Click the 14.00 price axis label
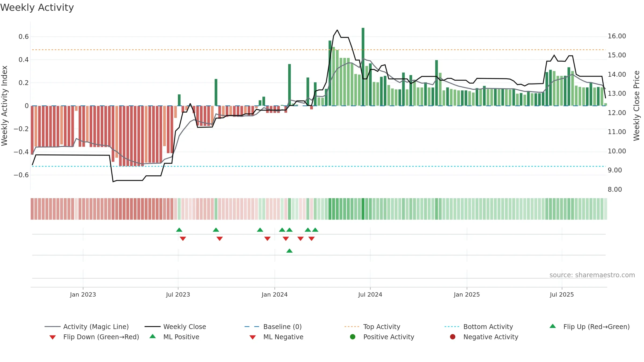The height and width of the screenshot is (362, 644). [x=617, y=75]
